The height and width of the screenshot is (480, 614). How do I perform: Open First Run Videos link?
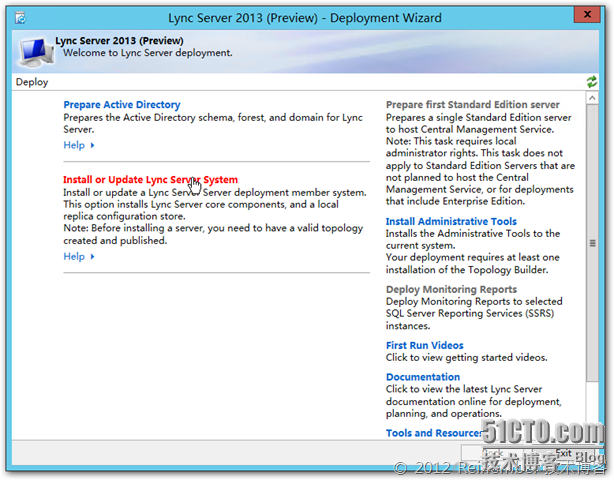pos(424,345)
